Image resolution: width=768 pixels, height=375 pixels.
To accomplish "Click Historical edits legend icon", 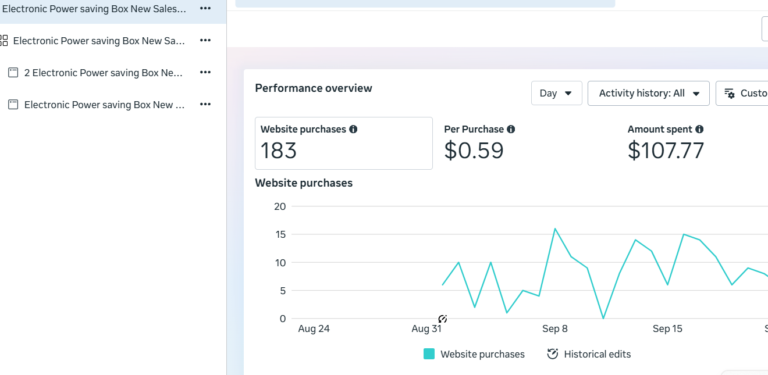I will point(552,354).
